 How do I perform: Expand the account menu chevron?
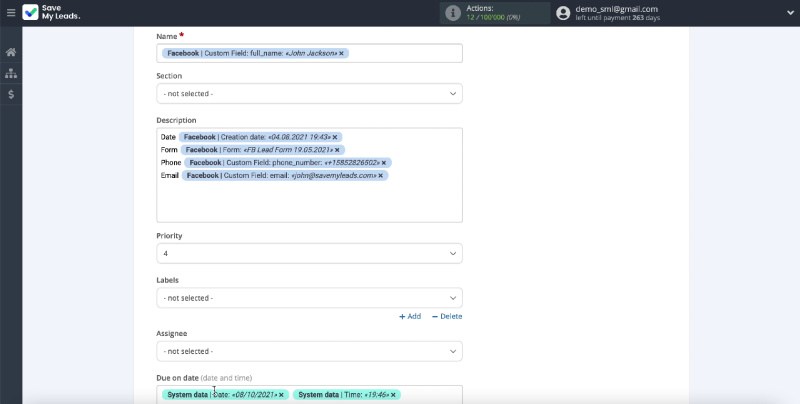(x=790, y=13)
